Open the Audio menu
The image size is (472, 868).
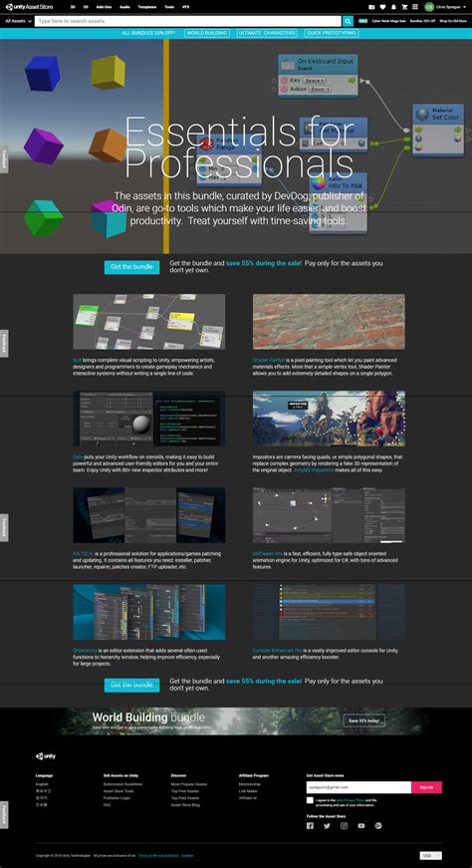coord(125,7)
